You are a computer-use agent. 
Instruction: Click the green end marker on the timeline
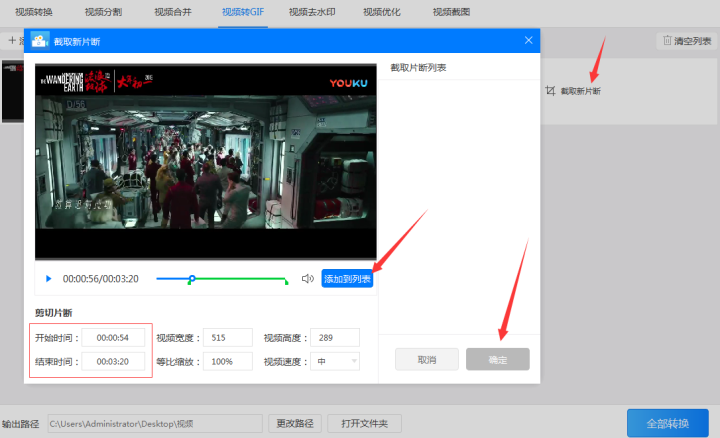(287, 282)
